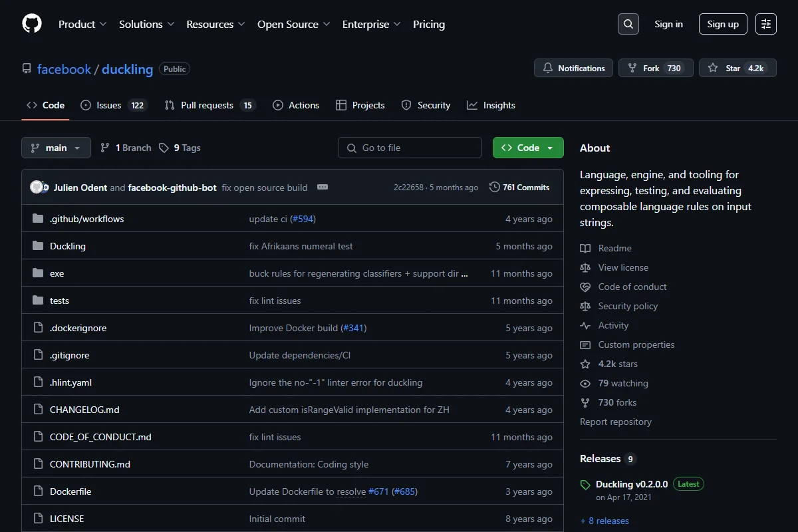
Task: Open appearance settings sliders icon
Action: 766,24
